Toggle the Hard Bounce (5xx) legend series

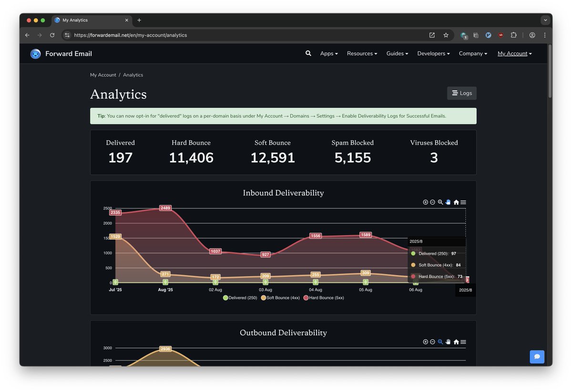tap(324, 298)
